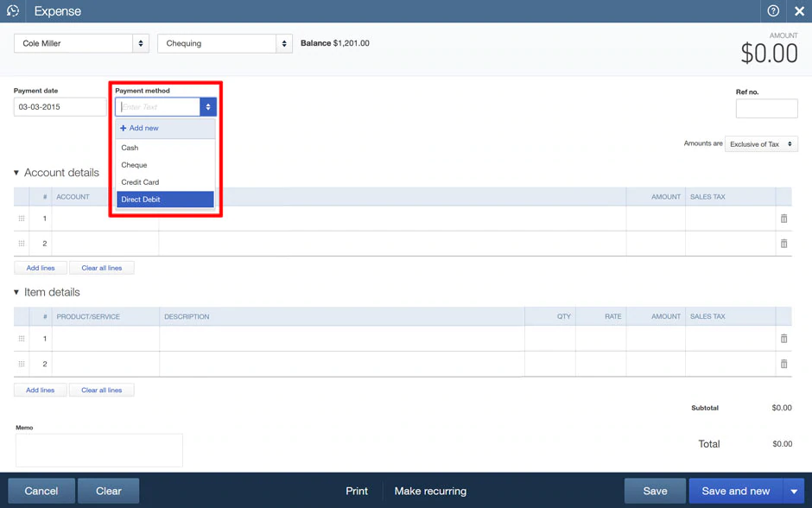Click the Save and new button
Viewport: 812px width, 508px height.
pyautogui.click(x=736, y=491)
